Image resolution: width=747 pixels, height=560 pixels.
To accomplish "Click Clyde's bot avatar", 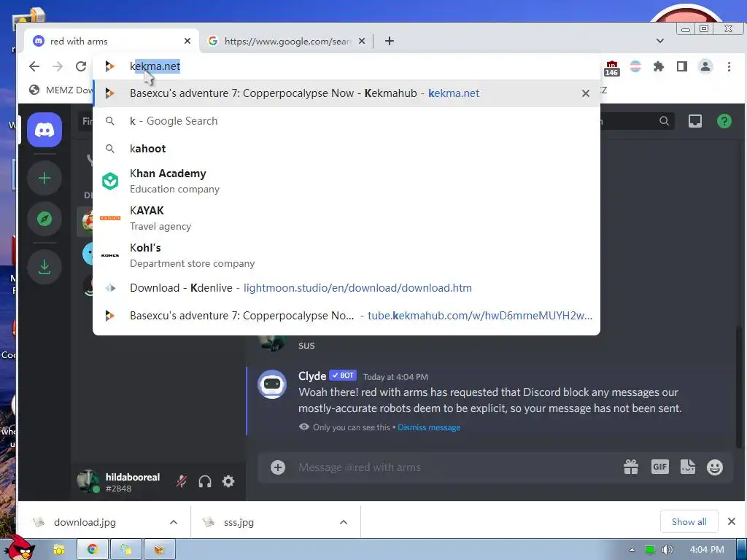I will pyautogui.click(x=272, y=384).
